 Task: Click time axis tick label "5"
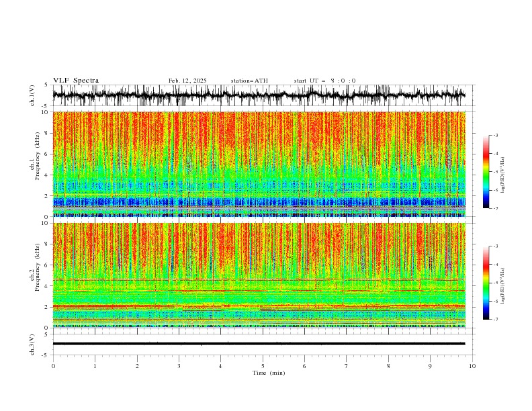[263, 366]
